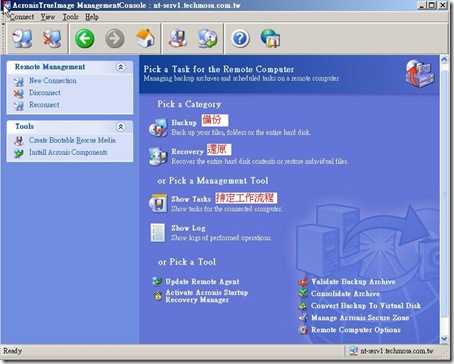Click the Validate Backup Archive icon

pos(303,282)
